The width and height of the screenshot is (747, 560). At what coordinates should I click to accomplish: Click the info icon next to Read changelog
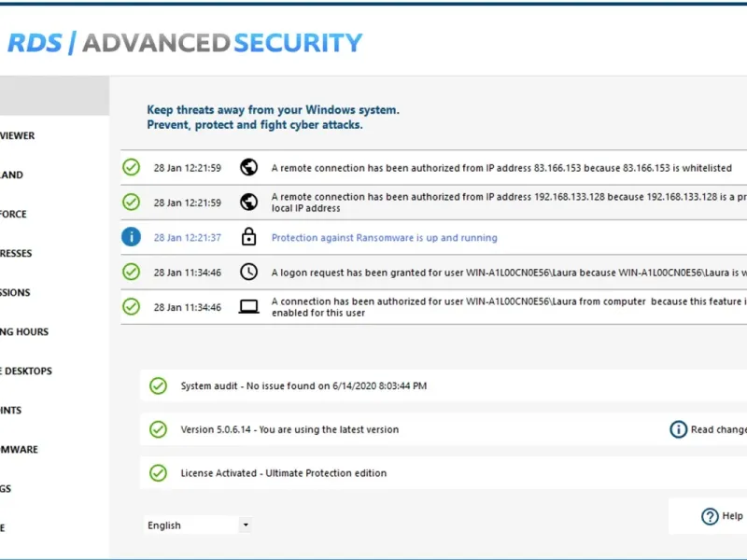click(x=679, y=429)
